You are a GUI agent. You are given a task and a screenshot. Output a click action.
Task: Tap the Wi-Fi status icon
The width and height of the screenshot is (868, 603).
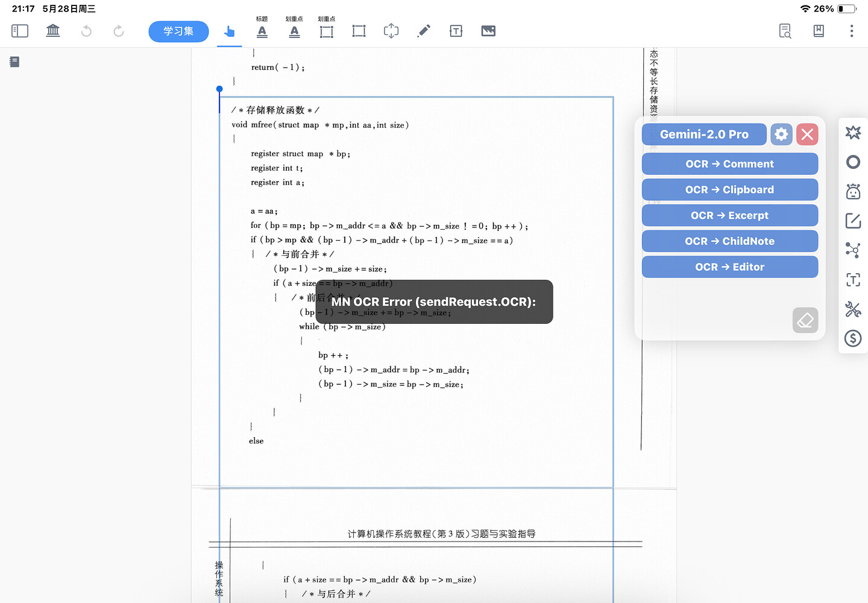point(805,8)
